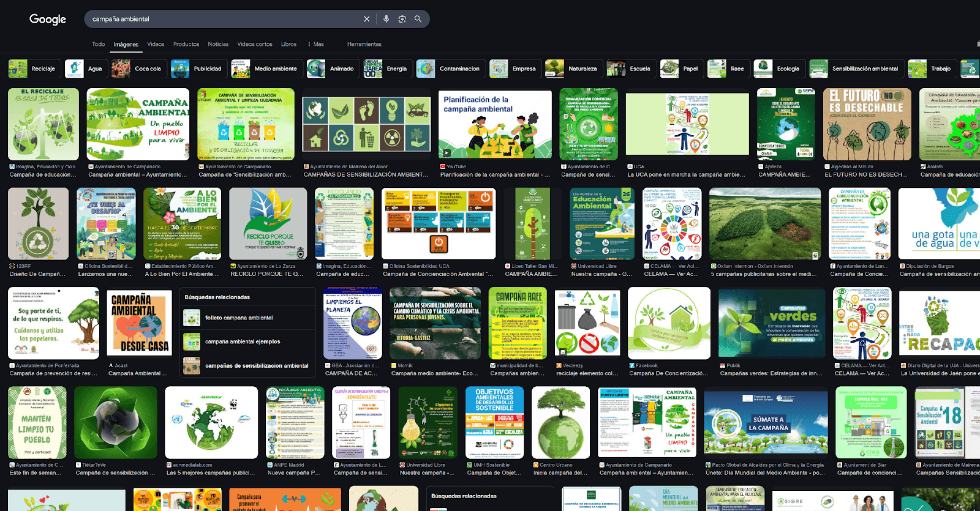
Task: Click the 'acnmedialab.com' source label
Action: [192, 465]
